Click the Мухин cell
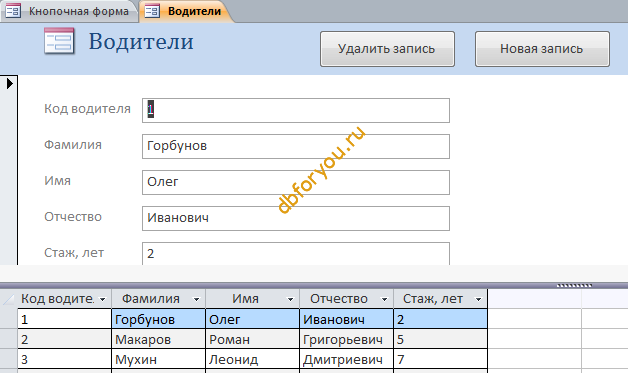Screen dimensions: 628x373 [159, 359]
